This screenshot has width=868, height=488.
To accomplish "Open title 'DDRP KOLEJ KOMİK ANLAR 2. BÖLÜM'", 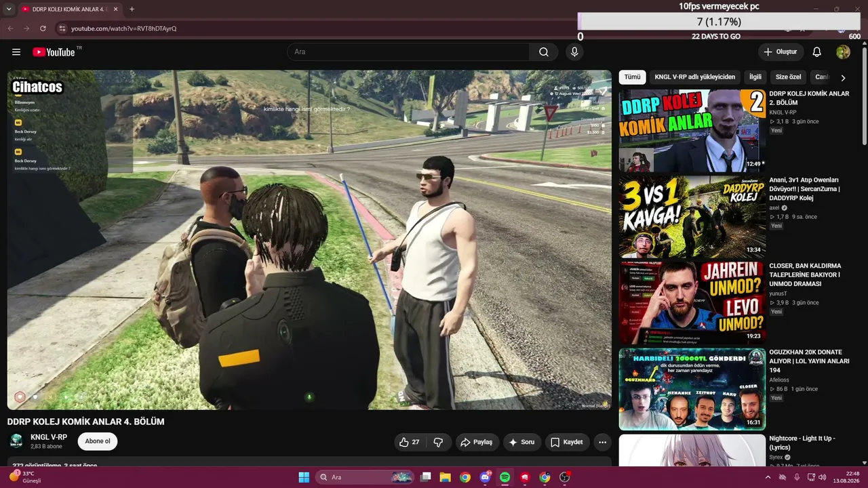I will coord(809,98).
